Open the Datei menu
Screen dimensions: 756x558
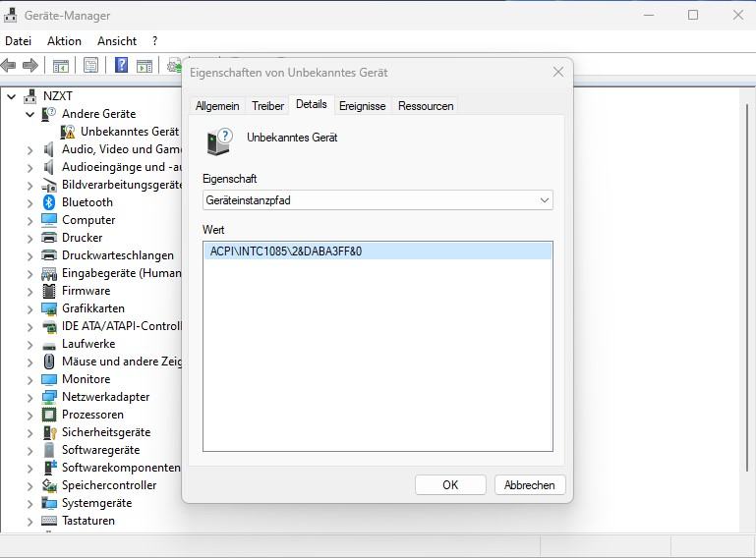(x=19, y=41)
